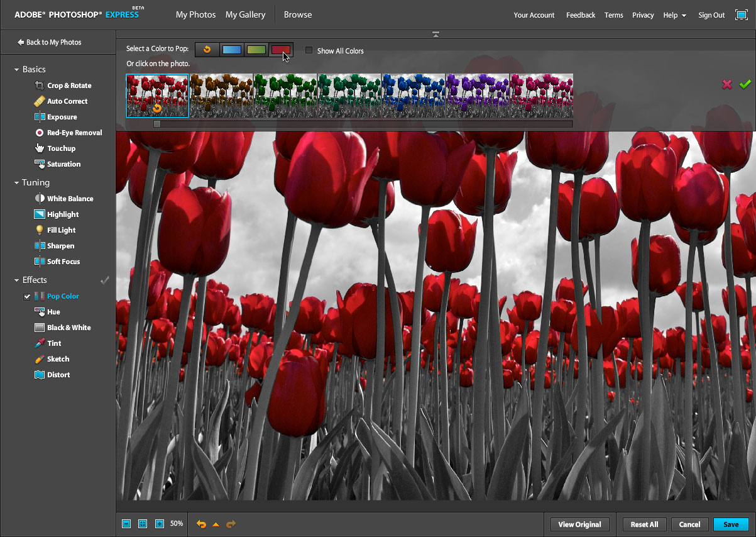Enable the Show All Colors checkbox

309,50
